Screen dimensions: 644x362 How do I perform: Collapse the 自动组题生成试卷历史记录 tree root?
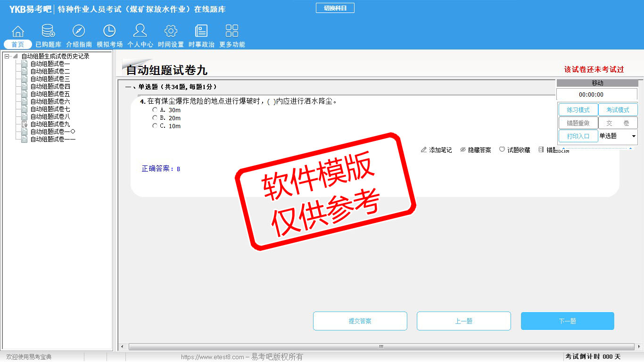pos(7,56)
